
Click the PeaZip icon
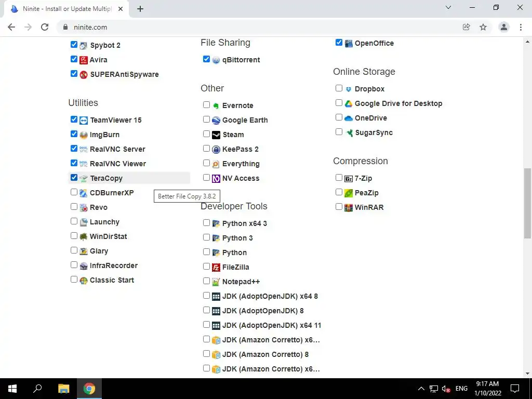point(349,193)
